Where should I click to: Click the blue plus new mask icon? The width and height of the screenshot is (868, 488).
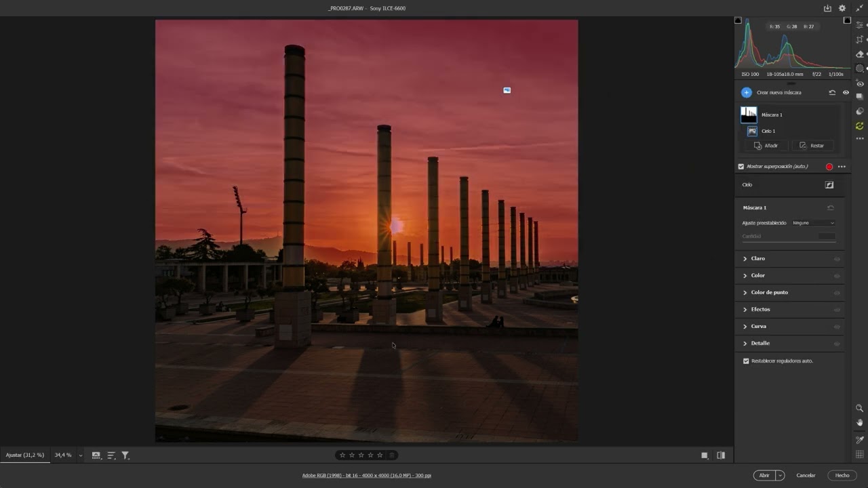tap(747, 92)
